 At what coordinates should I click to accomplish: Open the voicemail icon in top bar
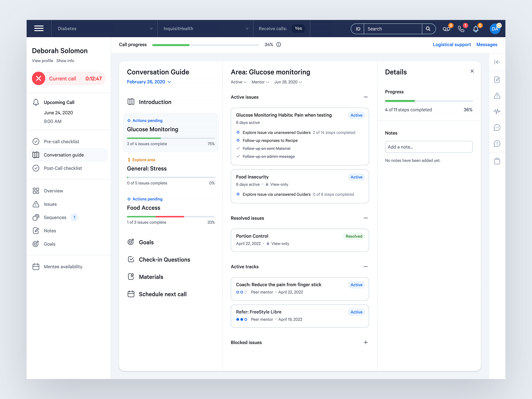[x=446, y=29]
